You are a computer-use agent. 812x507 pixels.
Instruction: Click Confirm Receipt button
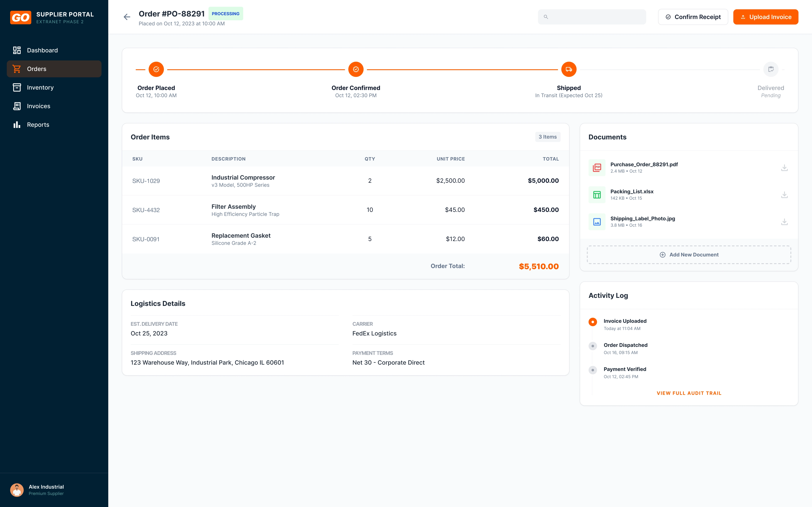[x=693, y=17]
